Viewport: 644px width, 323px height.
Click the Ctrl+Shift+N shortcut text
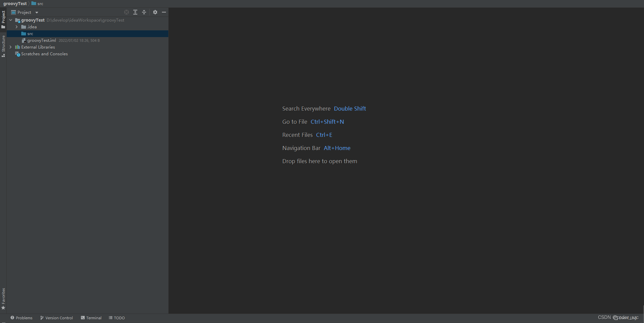(327, 122)
